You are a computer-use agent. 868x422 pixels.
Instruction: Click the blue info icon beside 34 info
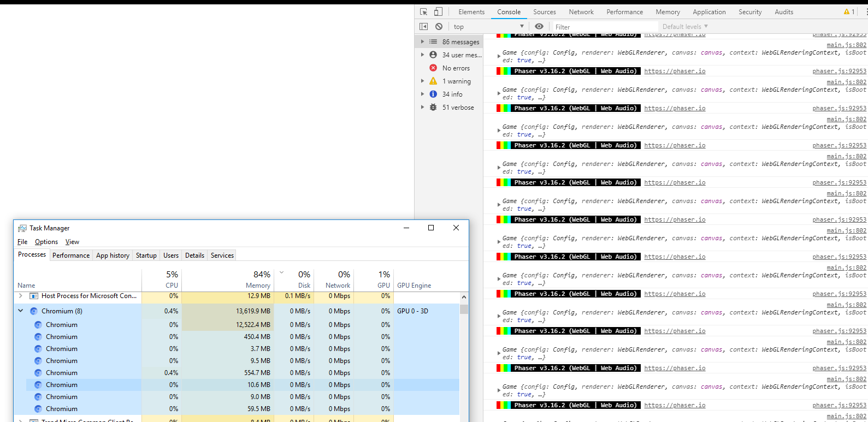click(433, 94)
